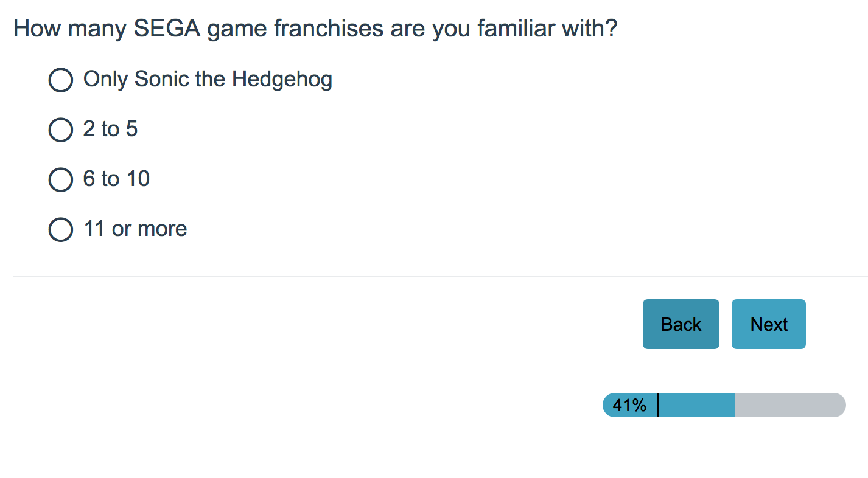Click the SEGA franchises question heading
Viewport: 868px width, 478px height.
coord(315,29)
